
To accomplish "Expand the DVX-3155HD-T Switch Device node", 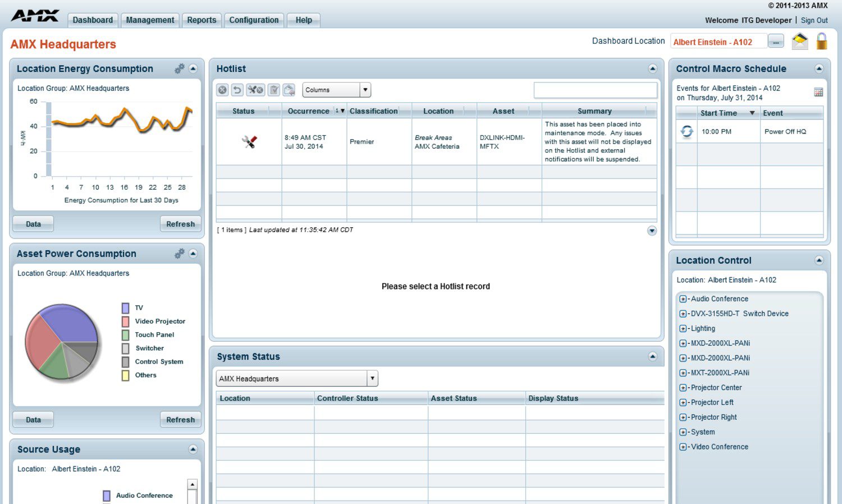I will pyautogui.click(x=683, y=314).
